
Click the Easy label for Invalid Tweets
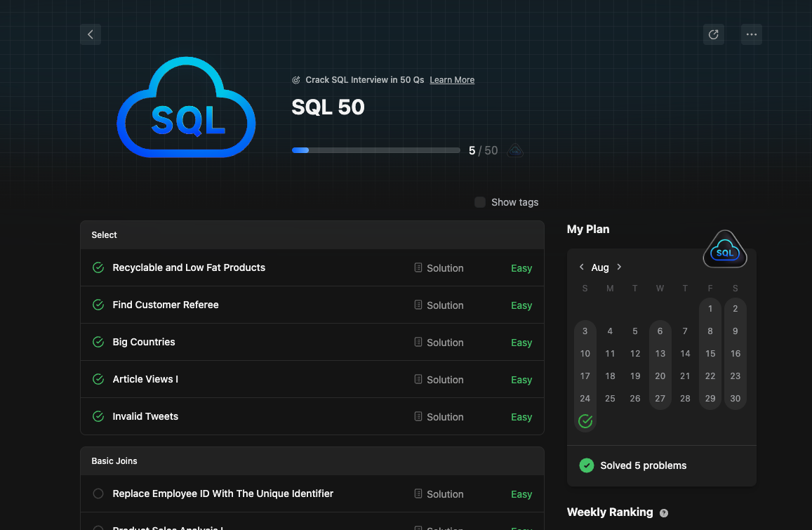[521, 417]
